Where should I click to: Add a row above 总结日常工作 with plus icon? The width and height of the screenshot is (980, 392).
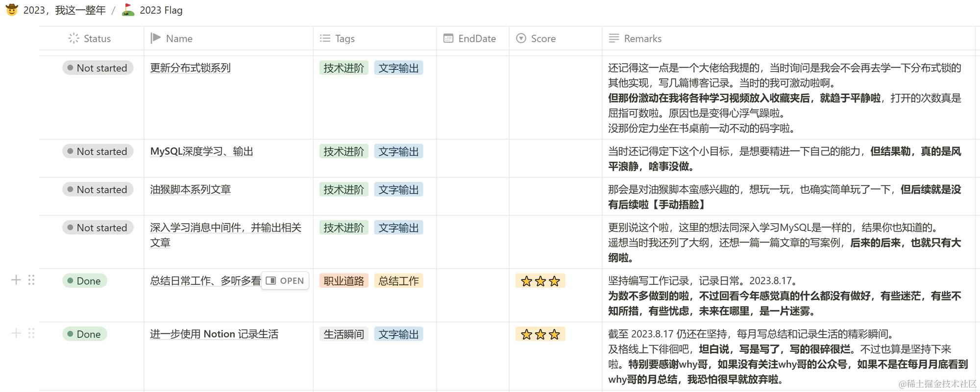pyautogui.click(x=16, y=280)
